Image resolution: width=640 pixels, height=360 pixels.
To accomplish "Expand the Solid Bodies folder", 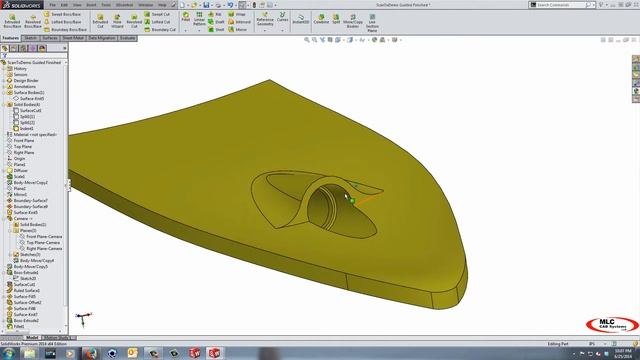I will pos(4,104).
